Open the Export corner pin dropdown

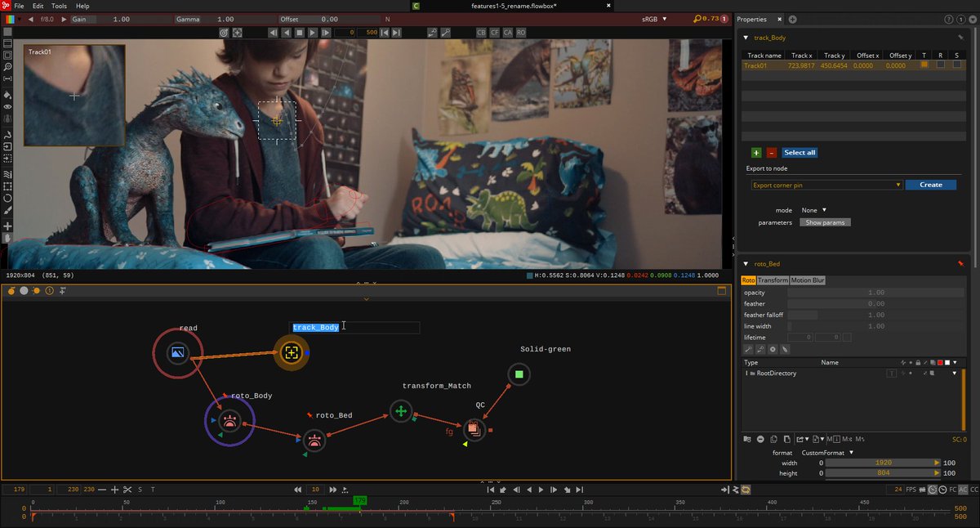pos(827,185)
